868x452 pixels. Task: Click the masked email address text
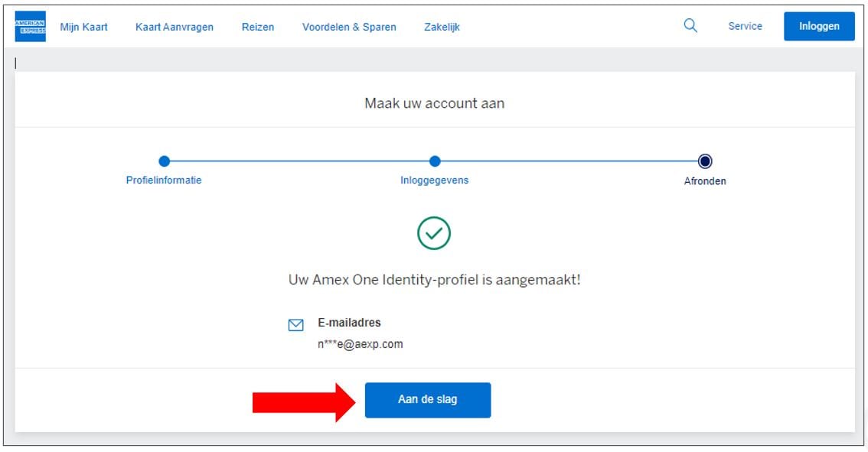click(360, 344)
